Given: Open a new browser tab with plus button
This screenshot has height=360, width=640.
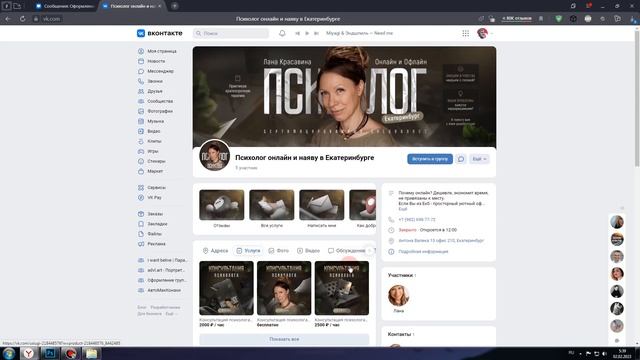Looking at the screenshot, I should [x=174, y=6].
